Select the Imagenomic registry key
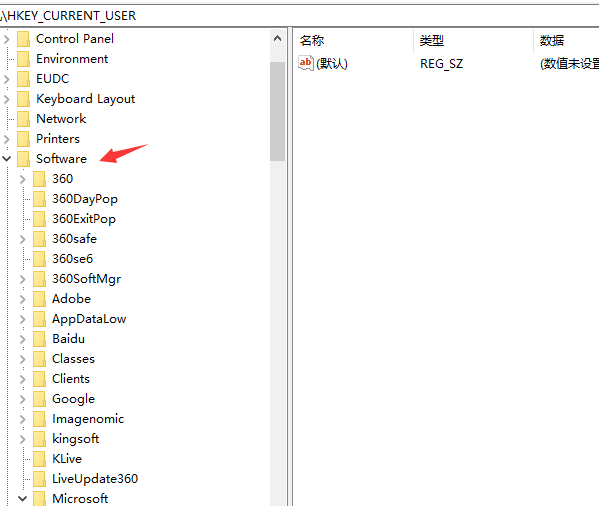Screen dimensions: 599x506 [88, 419]
